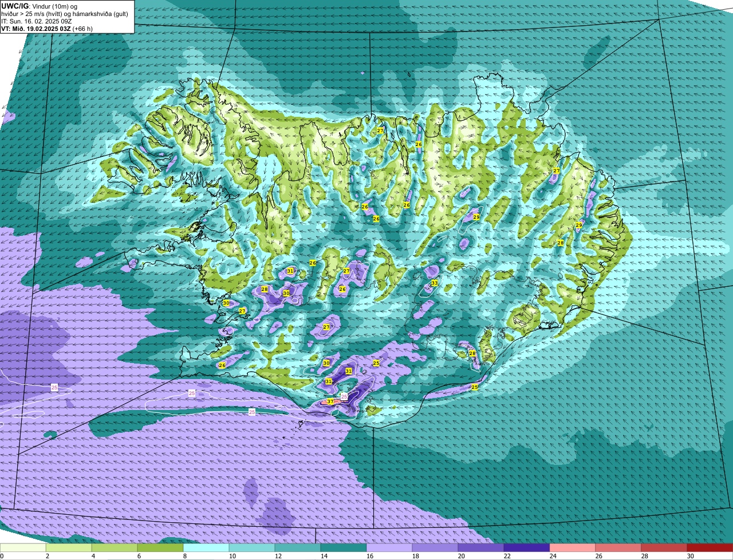733x560 pixels.
Task: Click the yellow gust label "37"
Action: (x=330, y=401)
